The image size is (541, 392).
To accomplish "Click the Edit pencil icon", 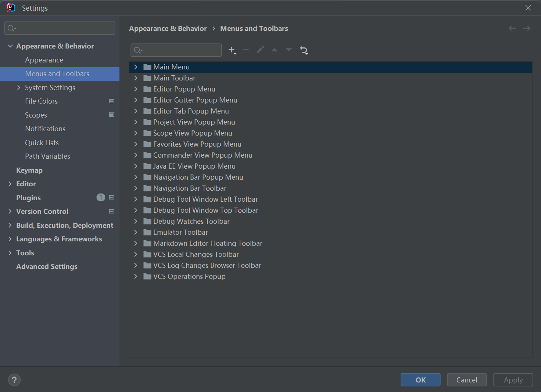I will 260,50.
